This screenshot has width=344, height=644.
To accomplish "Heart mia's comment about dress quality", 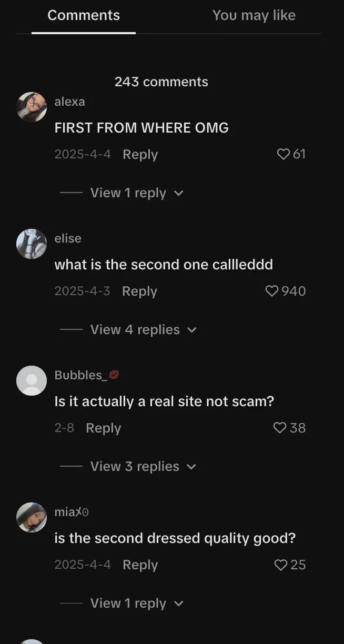I will [281, 565].
